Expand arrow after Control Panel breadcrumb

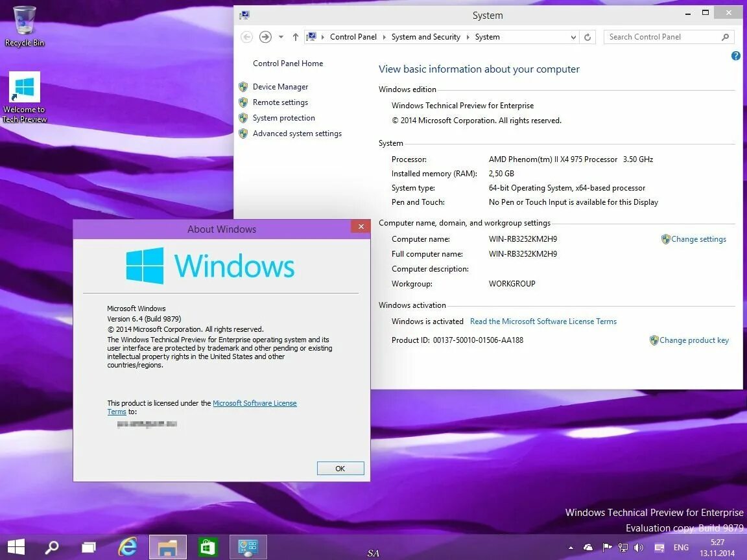384,37
